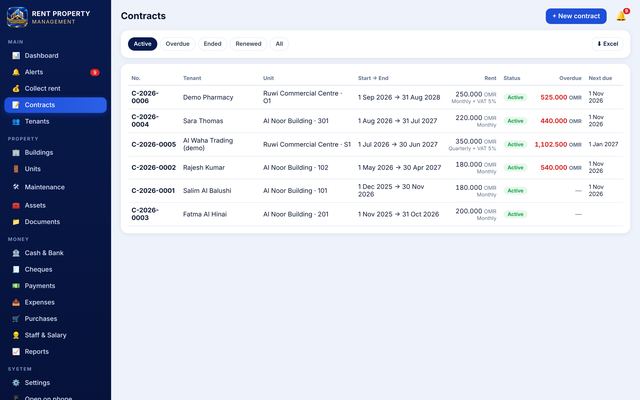Click tenant Demo Pharmacy

click(x=208, y=97)
